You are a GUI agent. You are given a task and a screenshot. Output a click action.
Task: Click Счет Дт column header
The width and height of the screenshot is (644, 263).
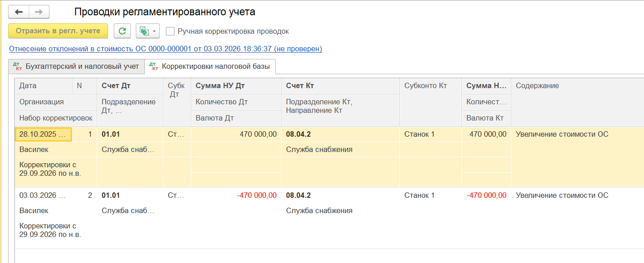pyautogui.click(x=130, y=86)
